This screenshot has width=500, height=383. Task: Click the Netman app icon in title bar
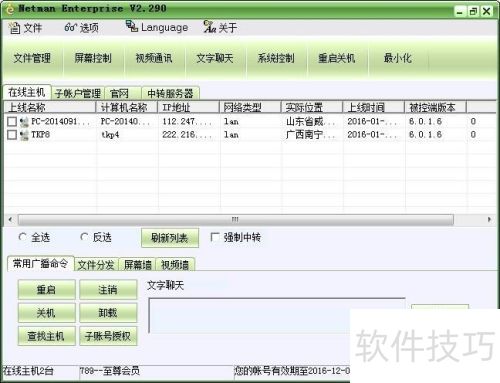pos(10,9)
